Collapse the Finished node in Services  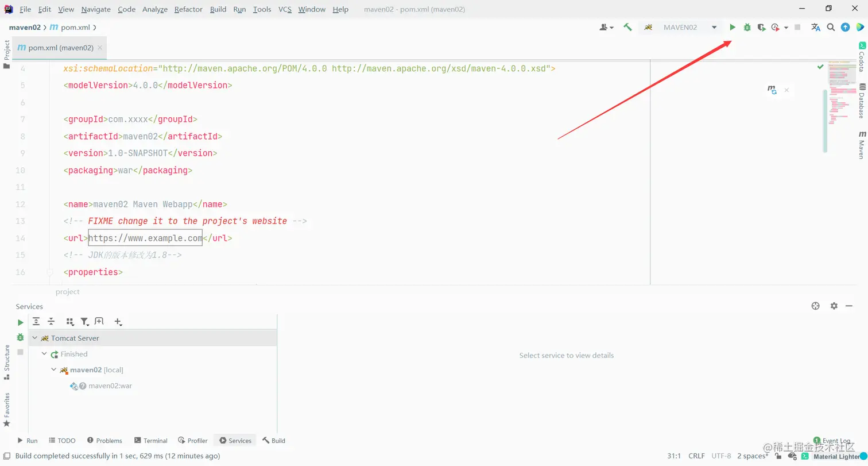[45, 354]
